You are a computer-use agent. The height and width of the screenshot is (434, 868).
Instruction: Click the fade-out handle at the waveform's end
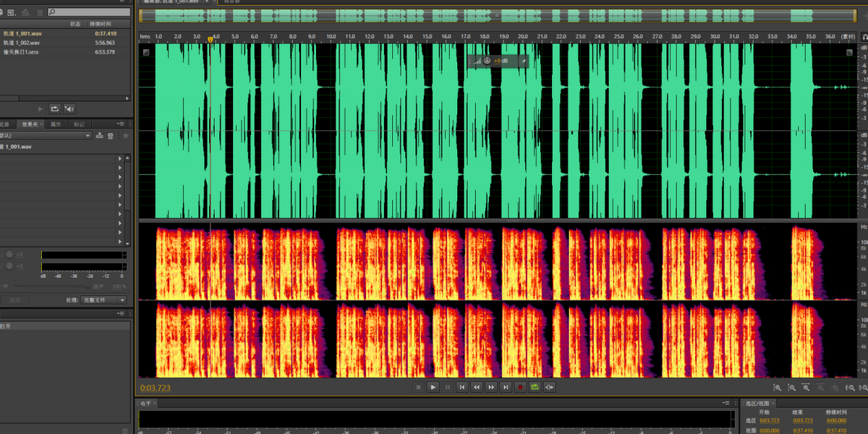point(850,52)
